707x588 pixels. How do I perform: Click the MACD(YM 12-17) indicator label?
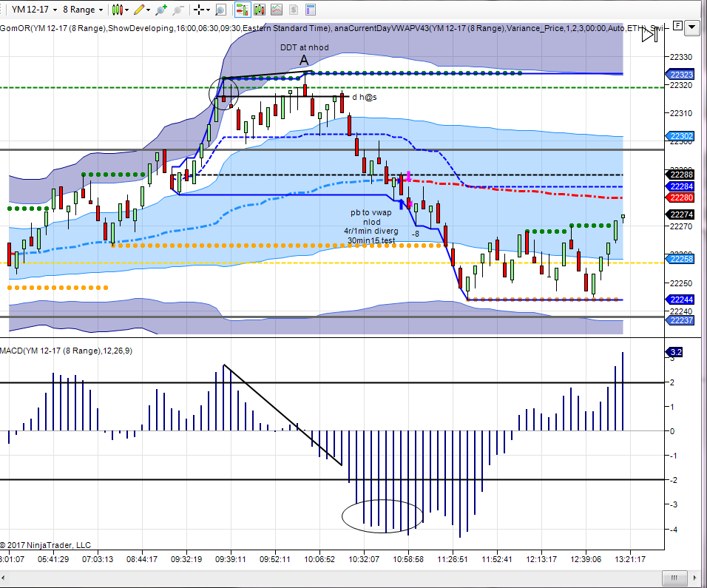click(x=66, y=351)
